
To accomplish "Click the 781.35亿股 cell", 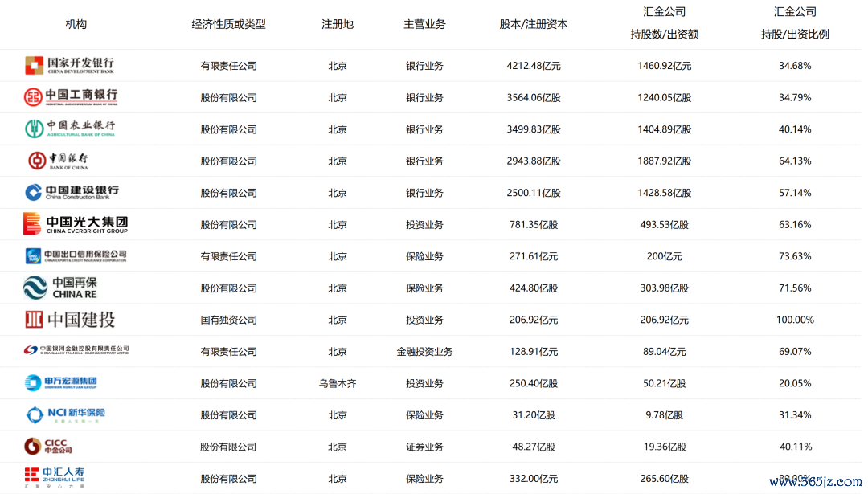I will (534, 225).
